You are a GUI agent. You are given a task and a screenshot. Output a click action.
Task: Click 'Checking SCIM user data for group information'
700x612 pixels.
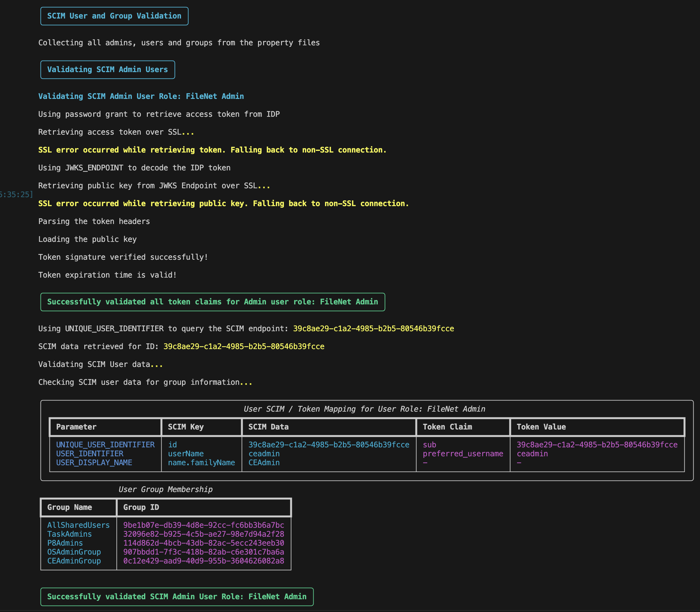tap(145, 382)
